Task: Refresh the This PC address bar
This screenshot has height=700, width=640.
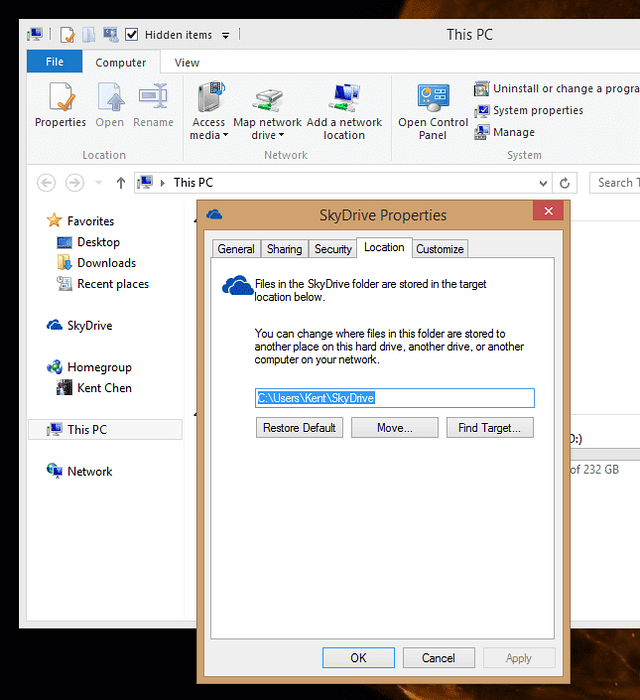Action: coord(565,183)
